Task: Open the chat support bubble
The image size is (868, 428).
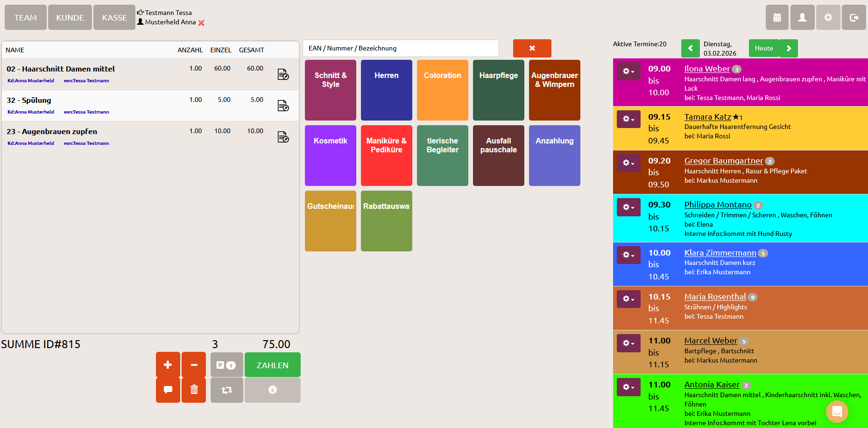Action: coord(837,411)
